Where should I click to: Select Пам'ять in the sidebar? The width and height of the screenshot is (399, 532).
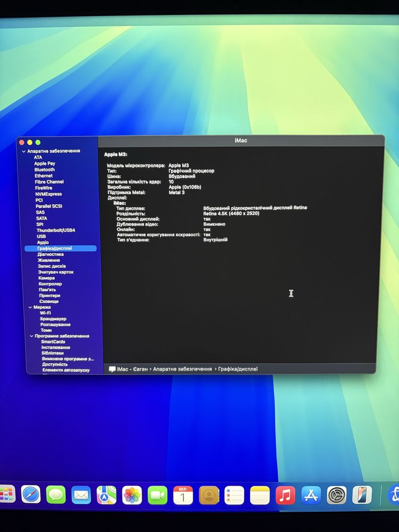47,290
